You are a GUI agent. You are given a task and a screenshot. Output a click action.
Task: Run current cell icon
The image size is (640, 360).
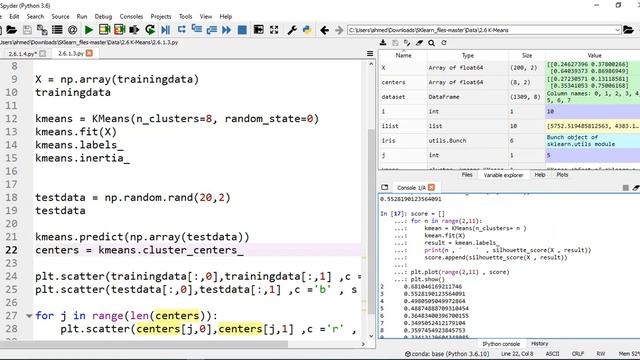(104, 29)
